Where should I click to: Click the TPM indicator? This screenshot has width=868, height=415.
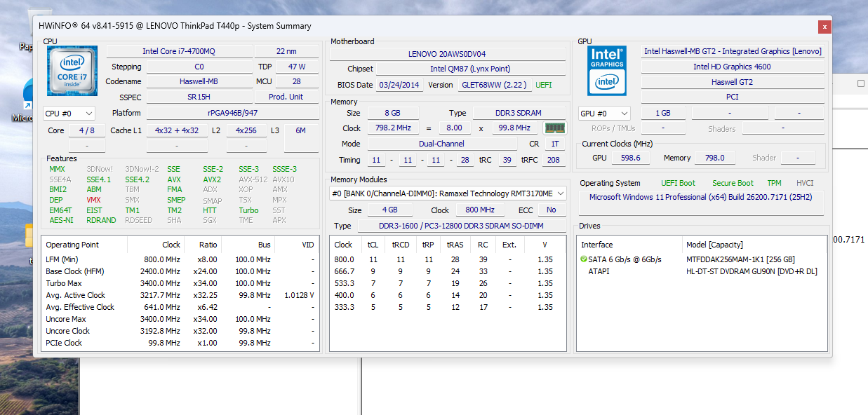[x=774, y=183]
